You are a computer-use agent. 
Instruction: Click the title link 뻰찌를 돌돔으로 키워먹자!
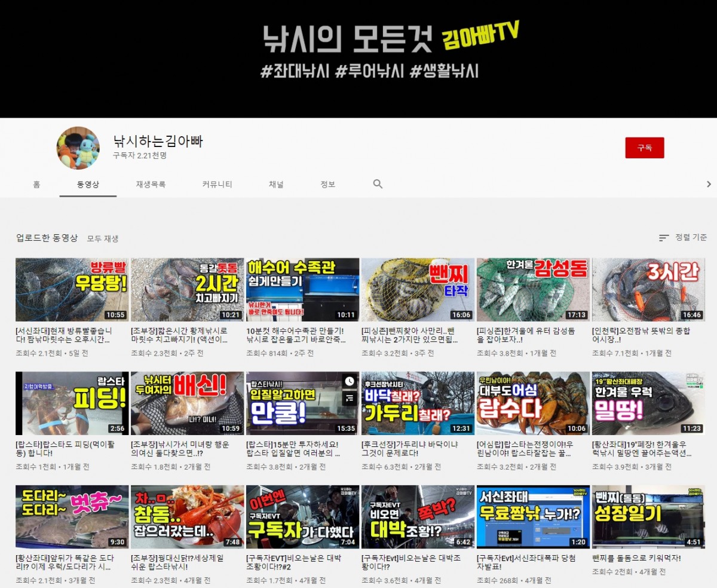(636, 558)
